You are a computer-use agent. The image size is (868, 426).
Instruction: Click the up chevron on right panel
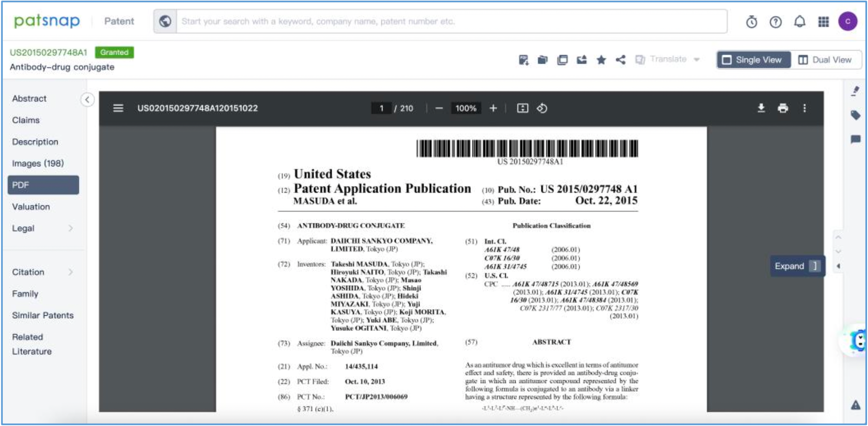pyautogui.click(x=838, y=237)
